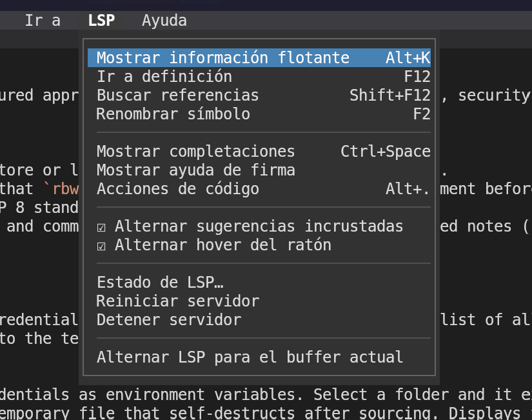Click the inline code text 'rbw'
This screenshot has height=420, width=532.
click(x=66, y=188)
